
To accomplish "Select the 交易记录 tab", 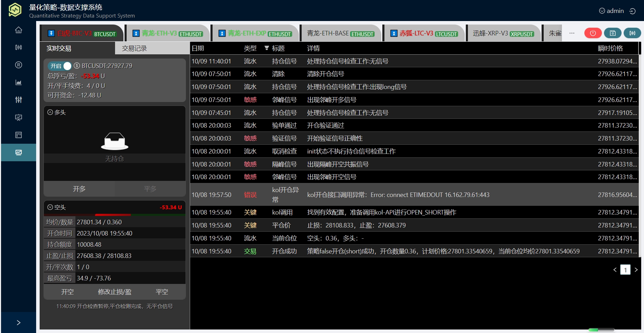I will point(152,48).
